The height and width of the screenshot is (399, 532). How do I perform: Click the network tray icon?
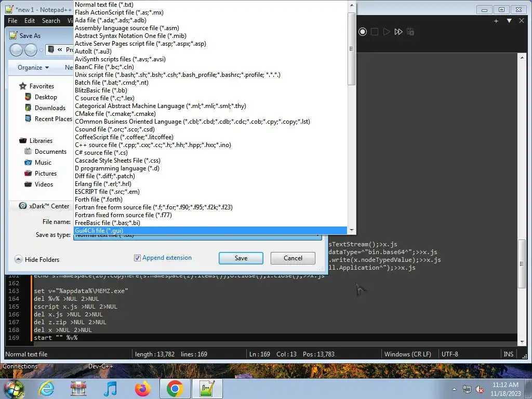(467, 390)
